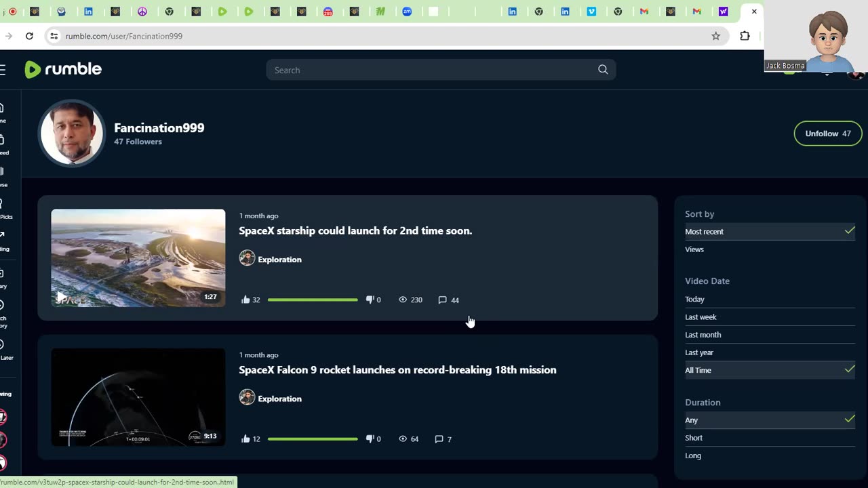Click the Rumble logo
This screenshot has width=868, height=488.
pos(63,69)
